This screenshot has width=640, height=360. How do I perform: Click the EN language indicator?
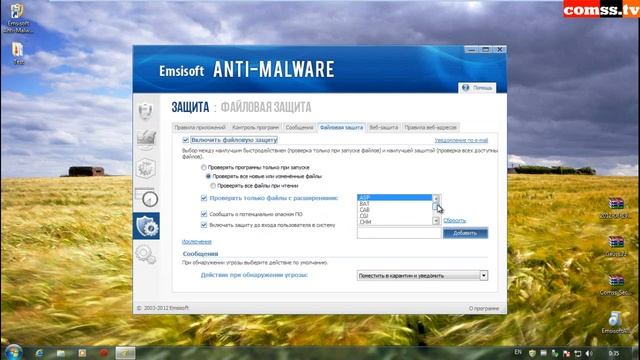pyautogui.click(x=518, y=352)
